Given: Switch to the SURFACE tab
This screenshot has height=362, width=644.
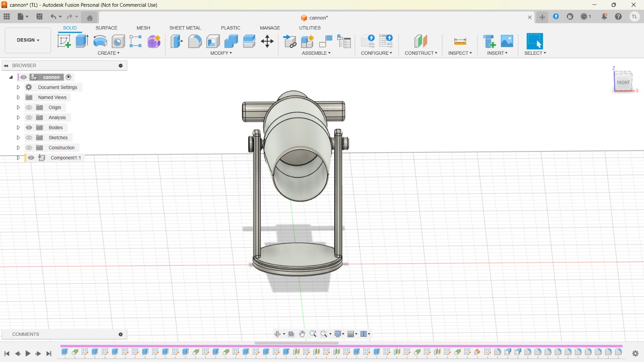Looking at the screenshot, I should pos(106,28).
